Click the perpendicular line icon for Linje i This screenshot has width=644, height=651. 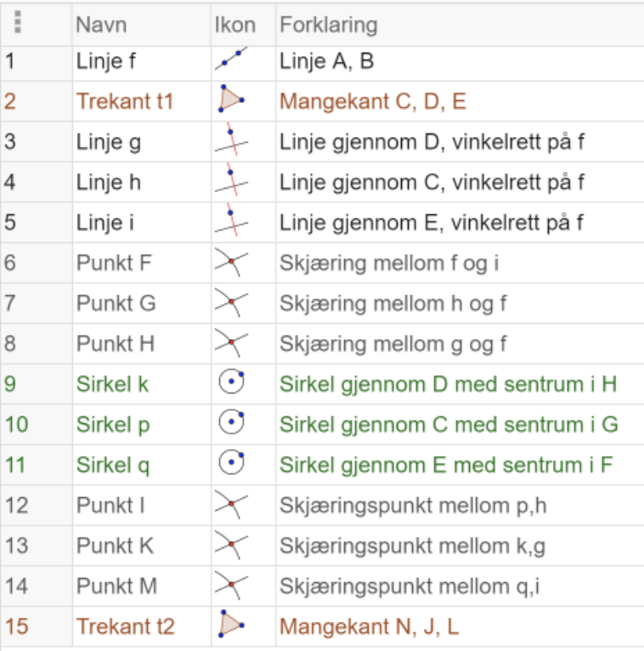pos(231,223)
